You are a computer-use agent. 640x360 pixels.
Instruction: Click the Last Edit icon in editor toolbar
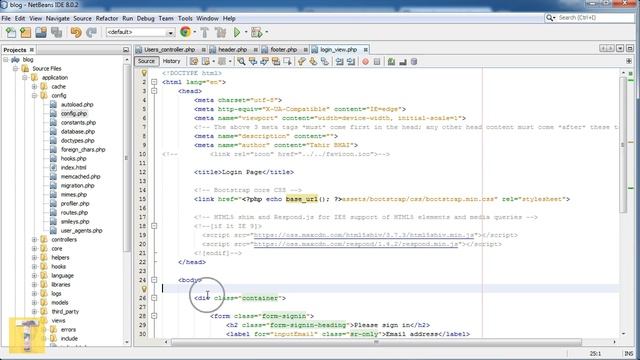coord(194,62)
